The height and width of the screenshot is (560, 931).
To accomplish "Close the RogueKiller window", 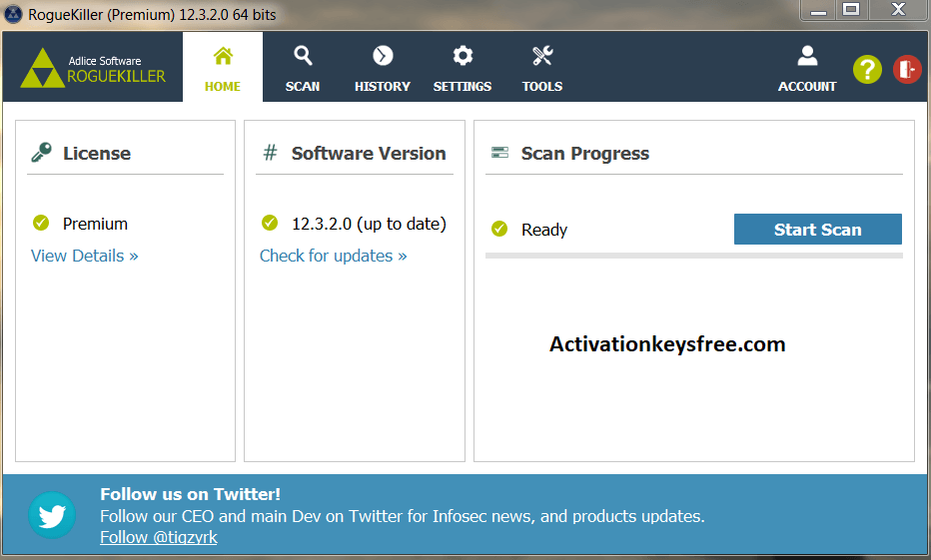I will coord(899,10).
